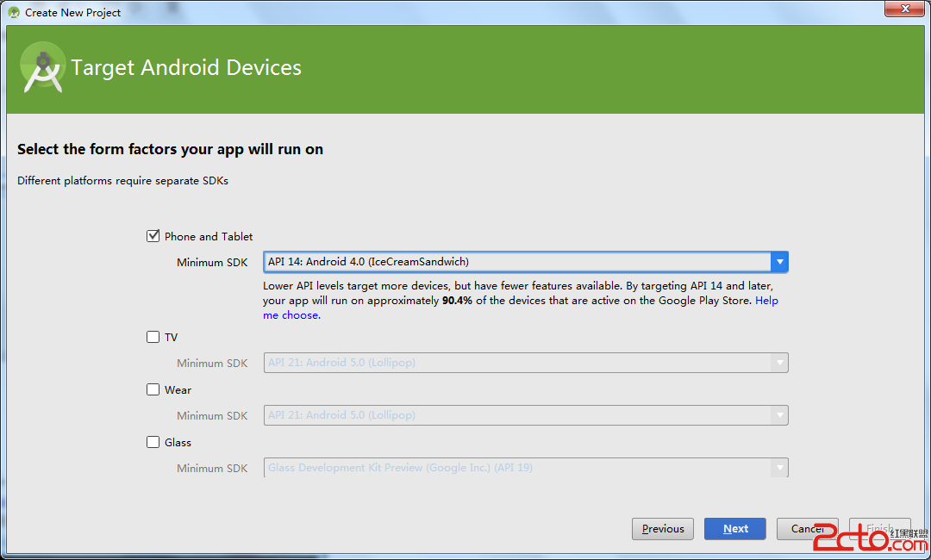Tick the Glass form factor checkbox
The image size is (931, 560).
click(x=153, y=442)
